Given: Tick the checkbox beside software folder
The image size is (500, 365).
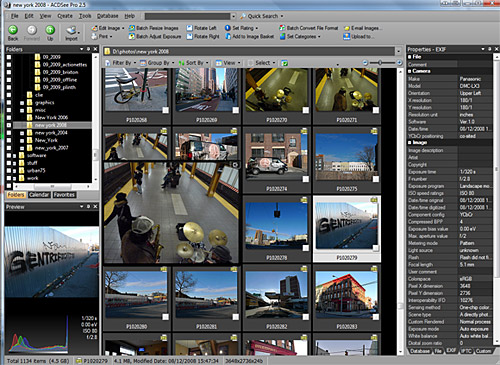Looking at the screenshot, I should (9, 156).
